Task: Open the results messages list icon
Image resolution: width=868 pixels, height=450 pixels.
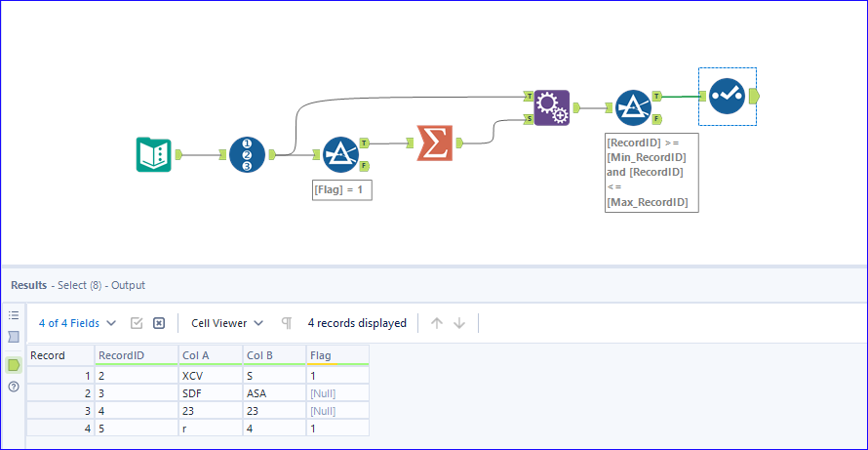Action: point(14,315)
